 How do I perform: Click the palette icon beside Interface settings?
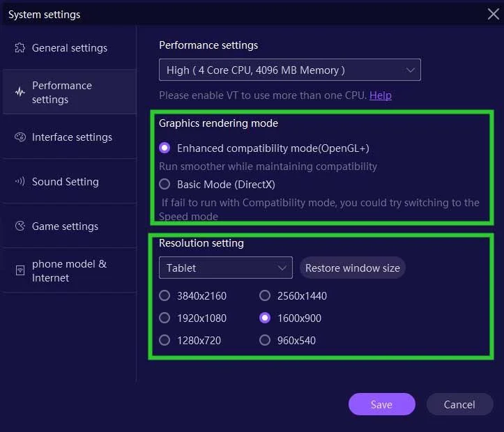20,137
